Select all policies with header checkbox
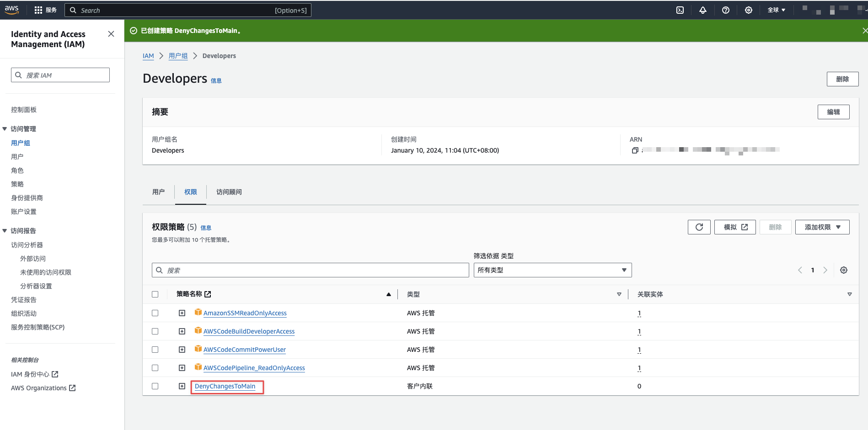Image resolution: width=868 pixels, height=430 pixels. 155,294
